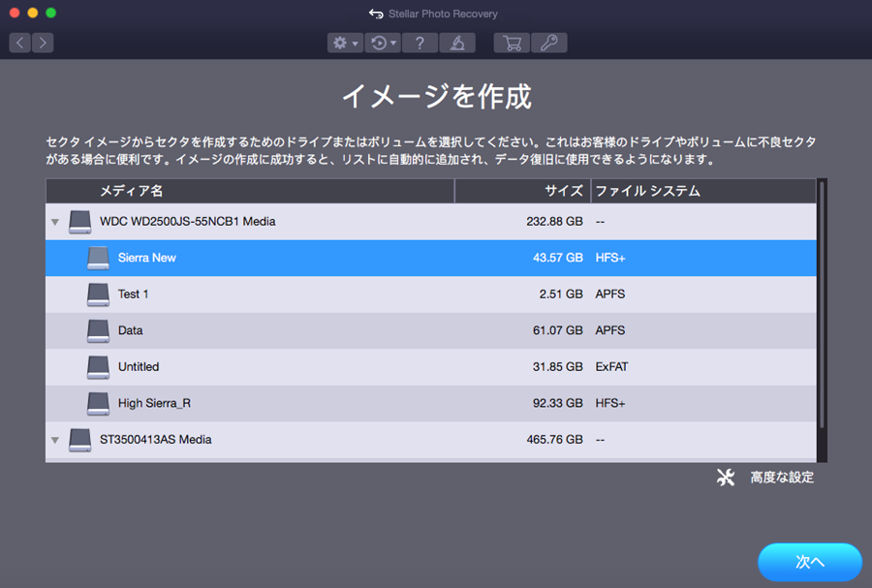Click the drive icon beside High Sierra_R

99,404
